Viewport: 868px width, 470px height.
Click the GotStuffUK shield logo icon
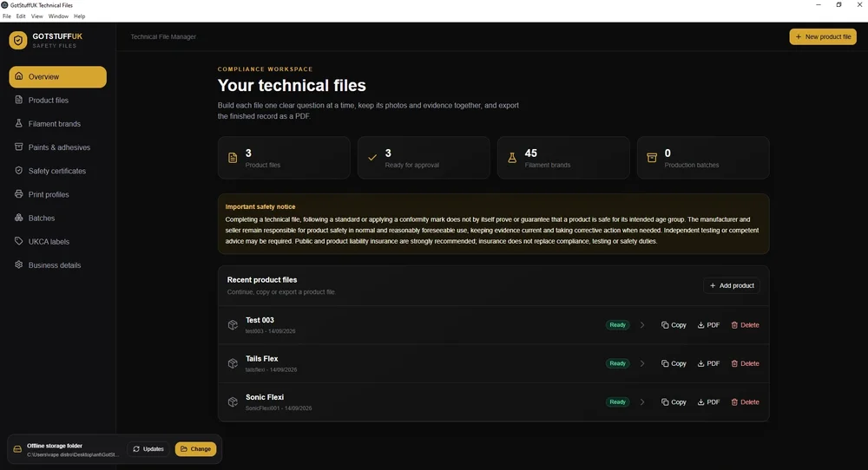(17, 40)
